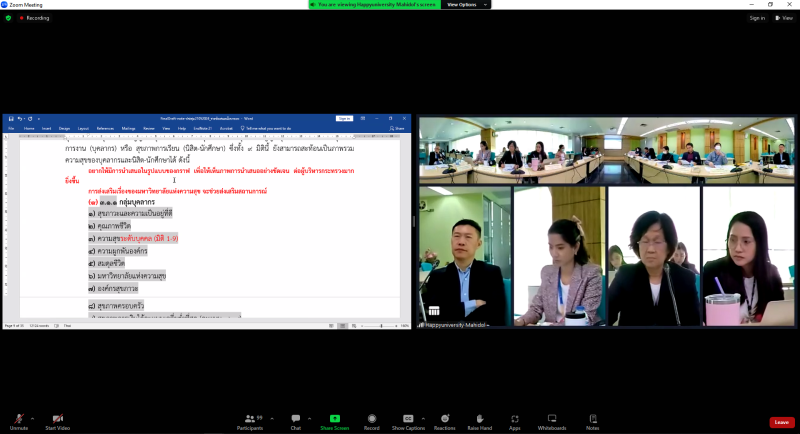
Task: Open the Participants list
Action: 250,422
